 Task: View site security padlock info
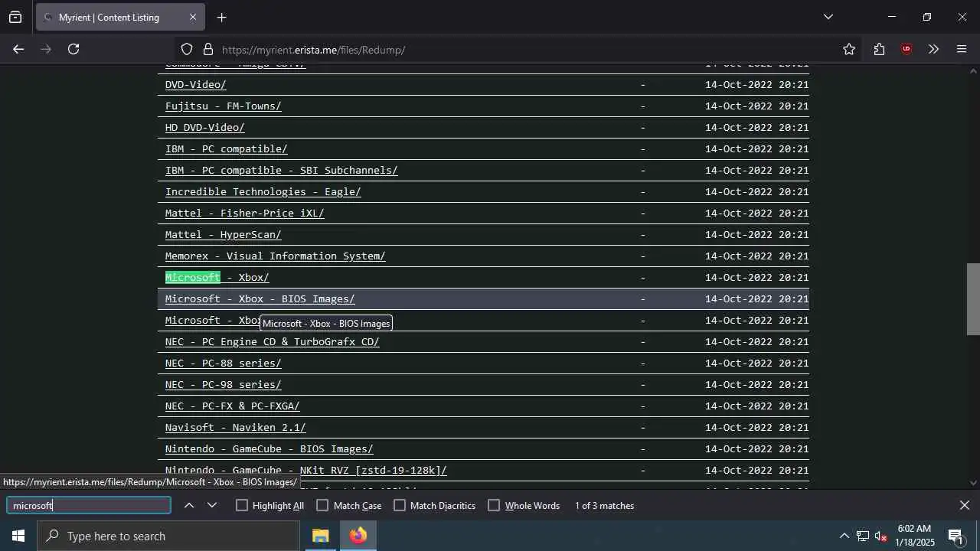(207, 50)
